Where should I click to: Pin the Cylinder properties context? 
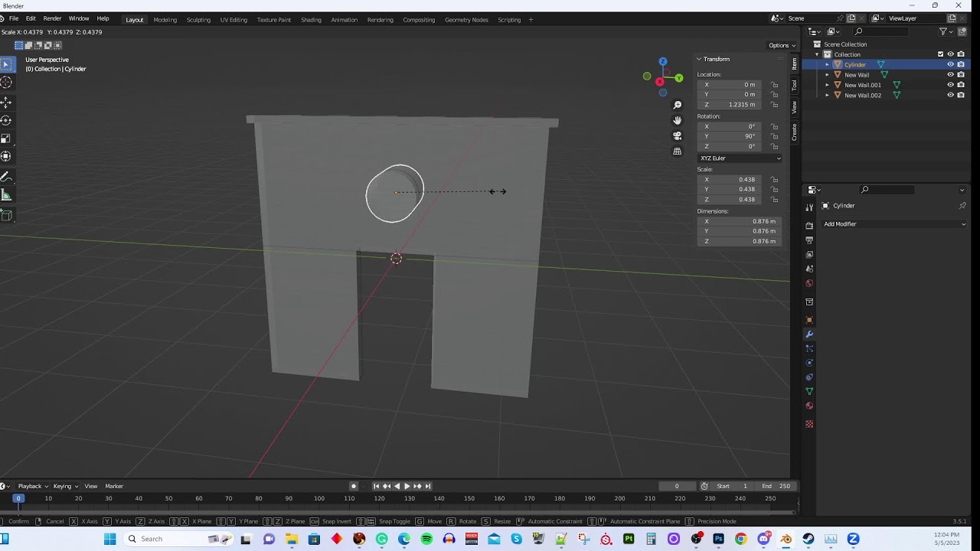pyautogui.click(x=962, y=206)
